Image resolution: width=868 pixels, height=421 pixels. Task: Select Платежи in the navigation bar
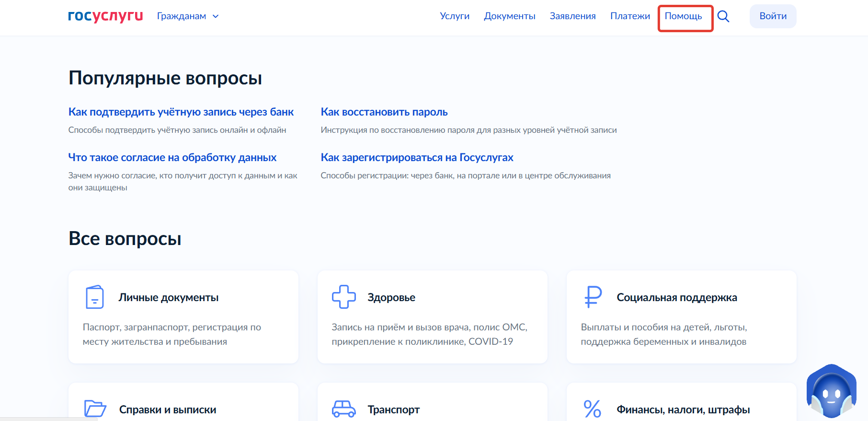click(630, 16)
